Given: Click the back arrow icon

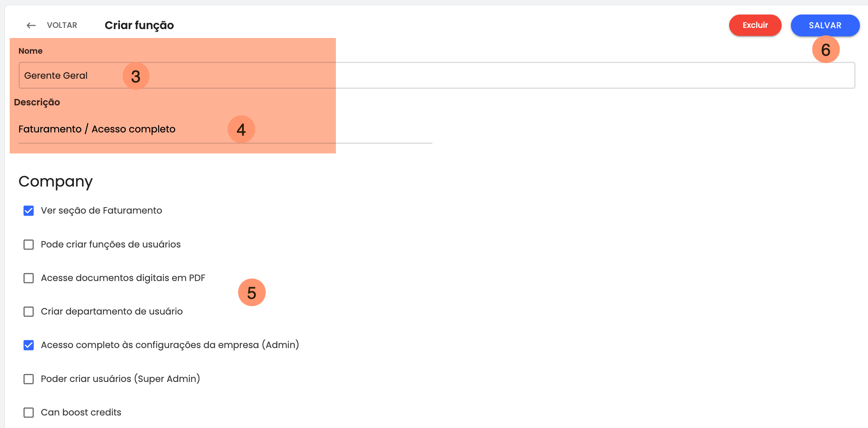Looking at the screenshot, I should coord(31,25).
